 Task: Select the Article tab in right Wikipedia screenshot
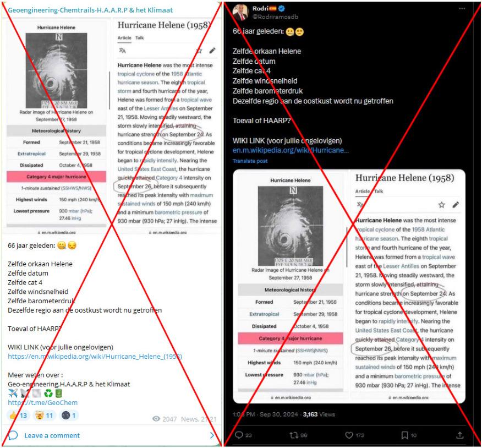coord(363,192)
